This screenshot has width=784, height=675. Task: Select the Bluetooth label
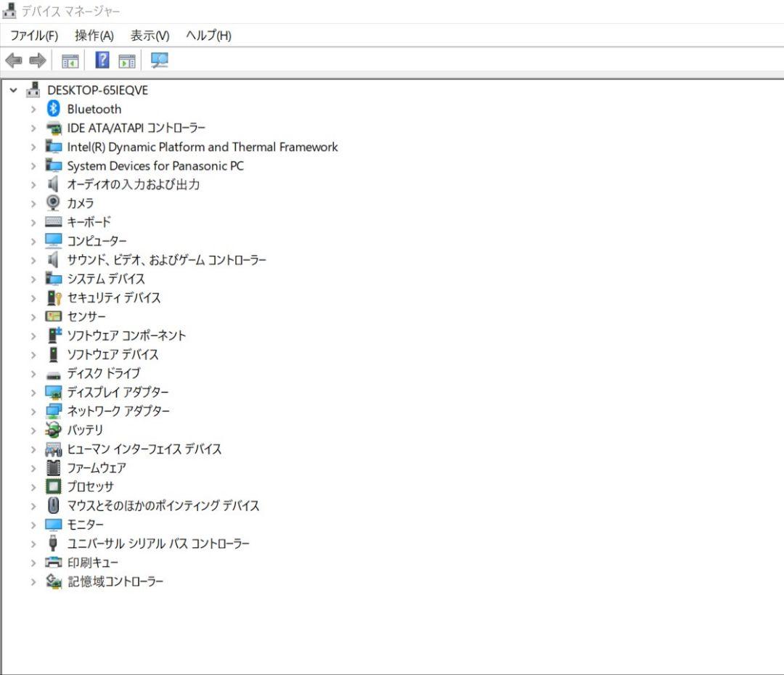94,109
